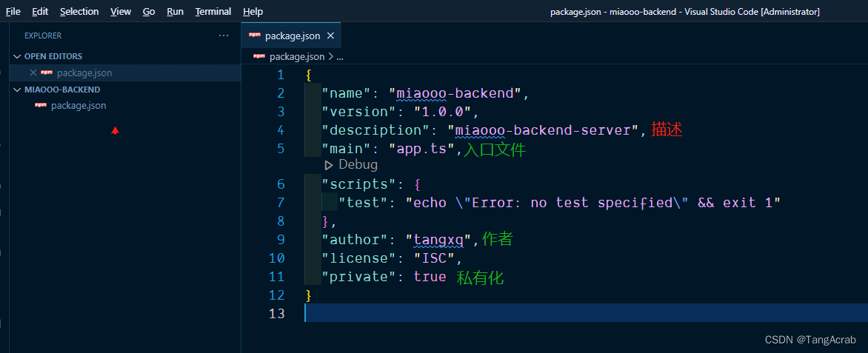Click the "1.0.0" version value
Viewport: 868px width, 353px height.
442,112
